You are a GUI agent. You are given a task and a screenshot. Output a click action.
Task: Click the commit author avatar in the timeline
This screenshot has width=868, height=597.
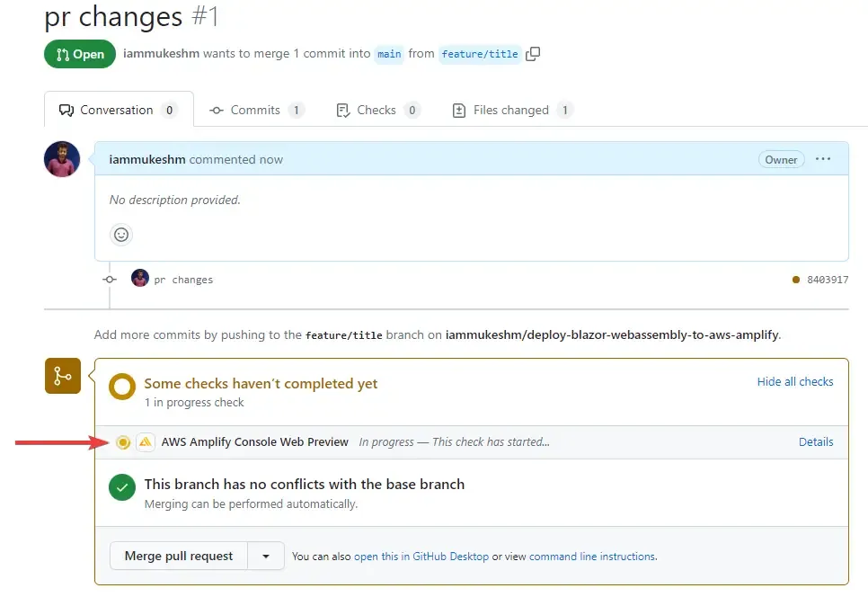pos(139,279)
